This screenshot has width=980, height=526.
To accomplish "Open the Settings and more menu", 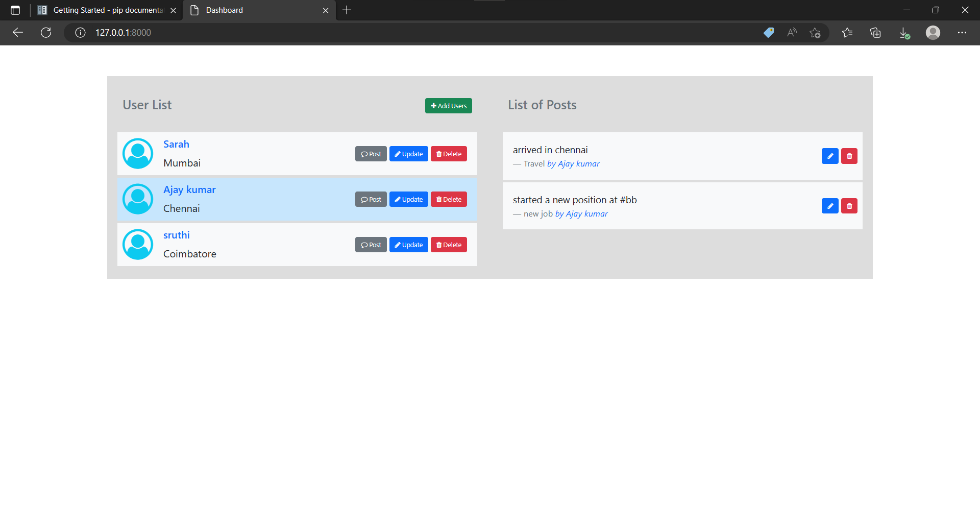I will pos(963,32).
